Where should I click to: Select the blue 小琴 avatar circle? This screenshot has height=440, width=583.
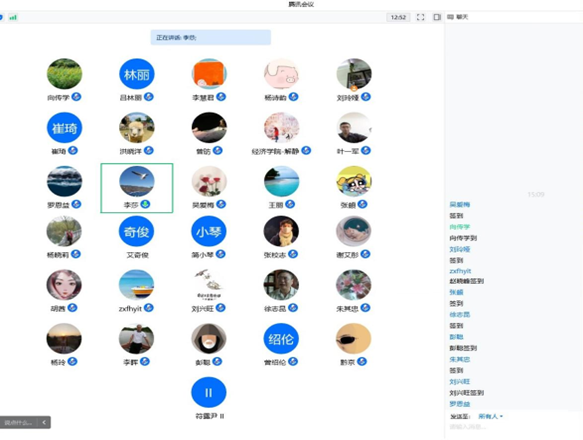(x=209, y=231)
